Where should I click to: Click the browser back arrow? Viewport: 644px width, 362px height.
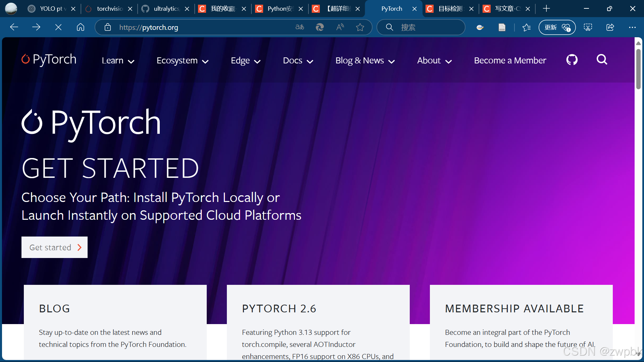pyautogui.click(x=14, y=27)
